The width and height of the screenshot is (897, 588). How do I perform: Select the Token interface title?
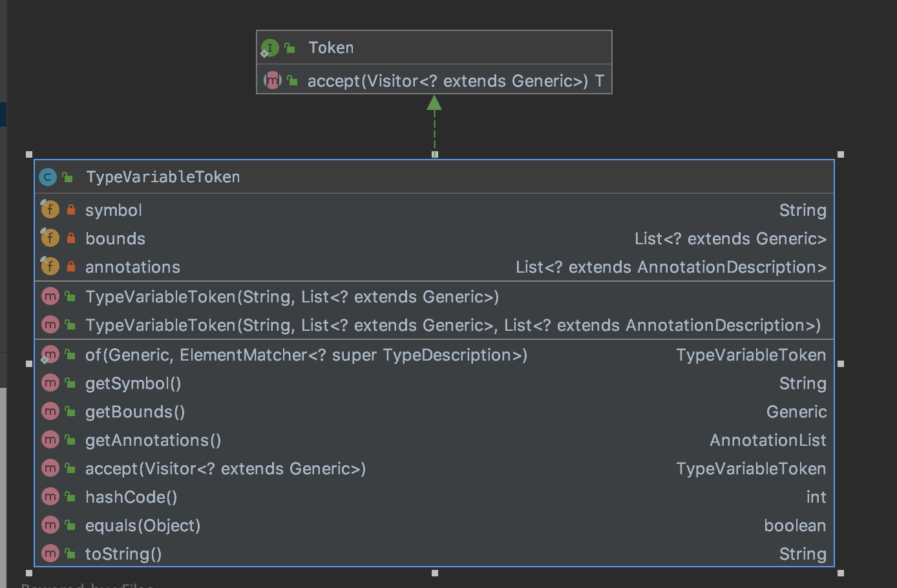(x=331, y=48)
